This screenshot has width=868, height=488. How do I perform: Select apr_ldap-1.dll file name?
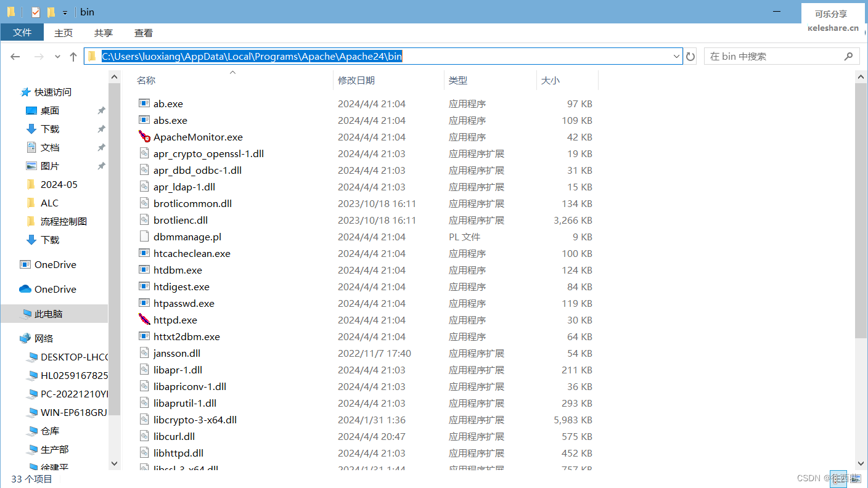pyautogui.click(x=184, y=187)
